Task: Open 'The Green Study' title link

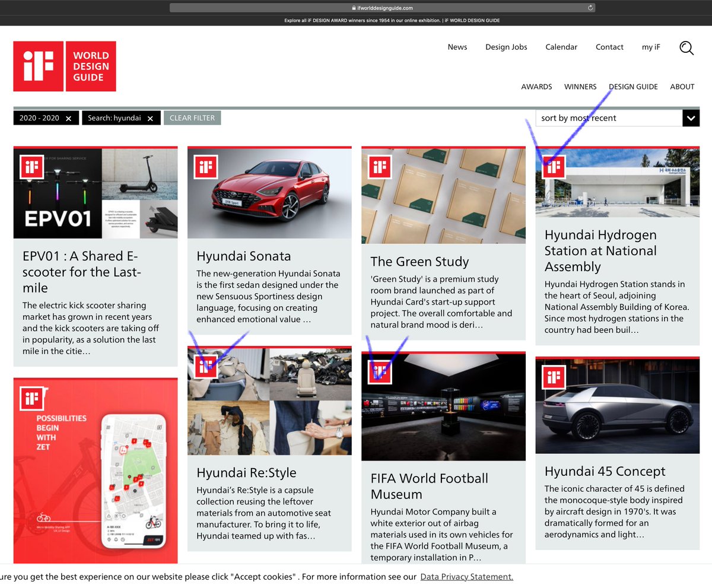Action: pos(419,262)
